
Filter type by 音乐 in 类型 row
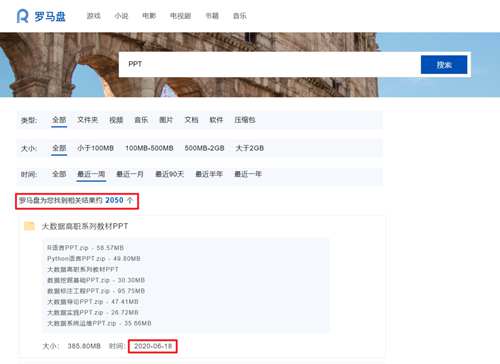141,120
